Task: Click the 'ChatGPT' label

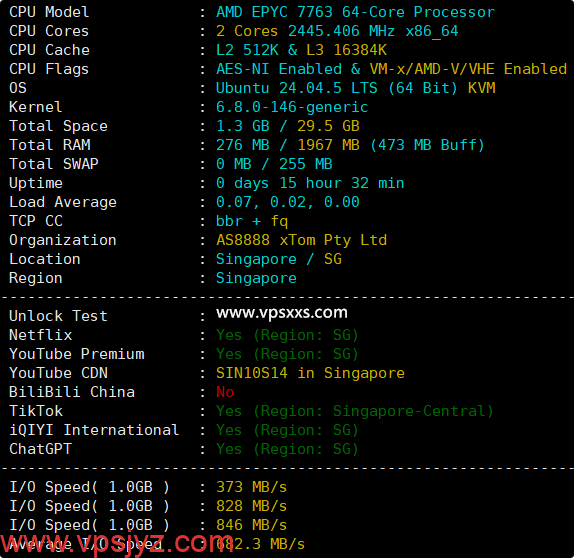Action: point(40,449)
